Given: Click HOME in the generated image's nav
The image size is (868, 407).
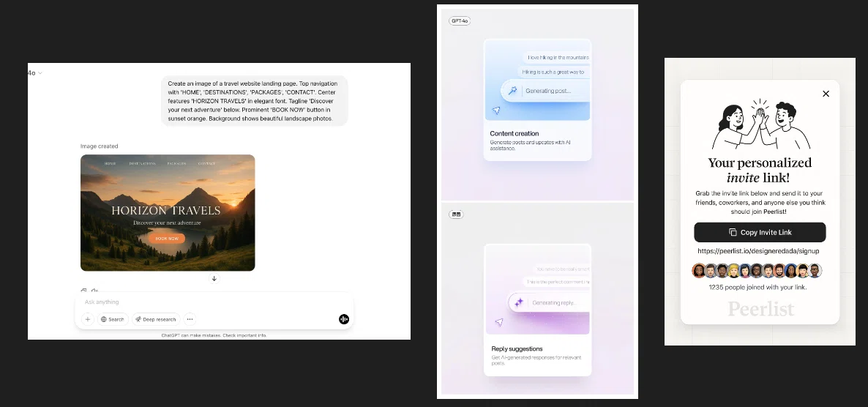Looking at the screenshot, I should (x=111, y=164).
